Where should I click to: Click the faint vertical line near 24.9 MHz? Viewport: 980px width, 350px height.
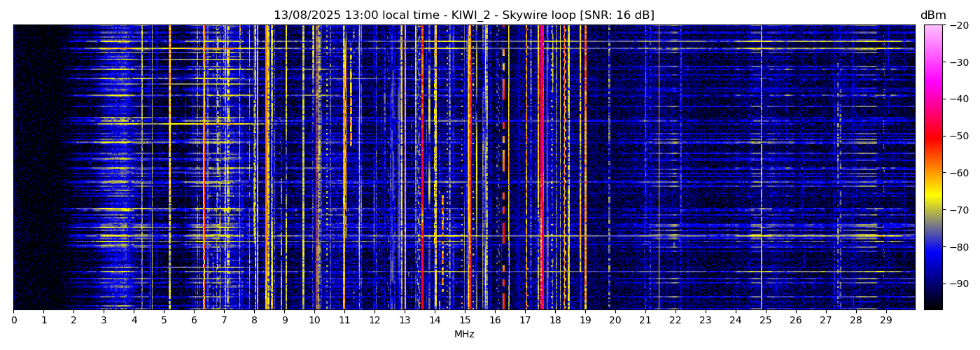[x=762, y=168]
